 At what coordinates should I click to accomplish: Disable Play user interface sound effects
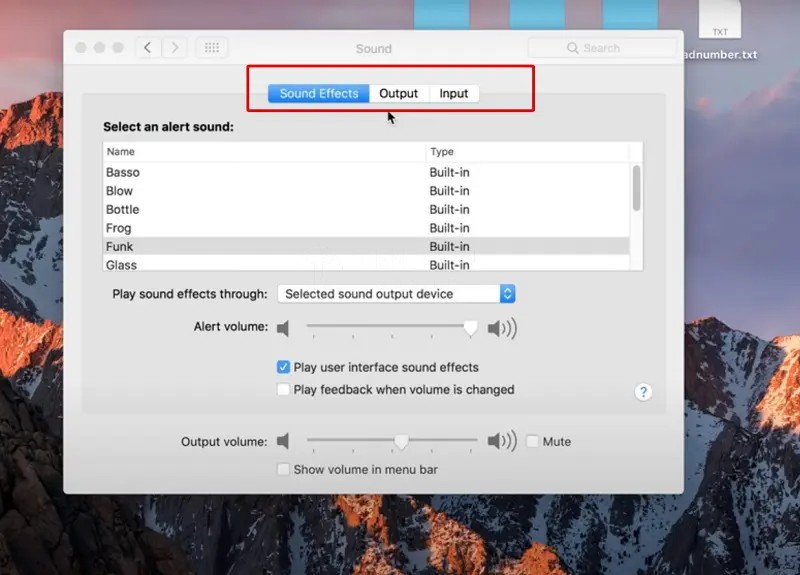coord(284,367)
